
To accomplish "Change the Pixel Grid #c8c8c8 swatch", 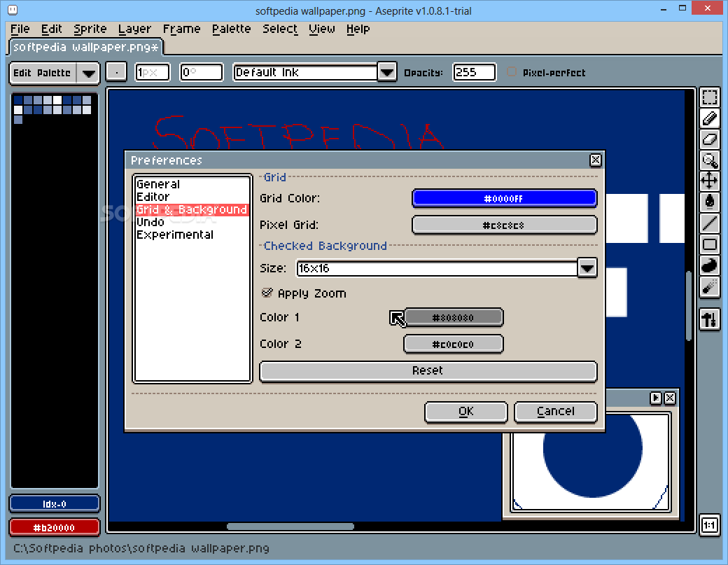I will (x=504, y=225).
